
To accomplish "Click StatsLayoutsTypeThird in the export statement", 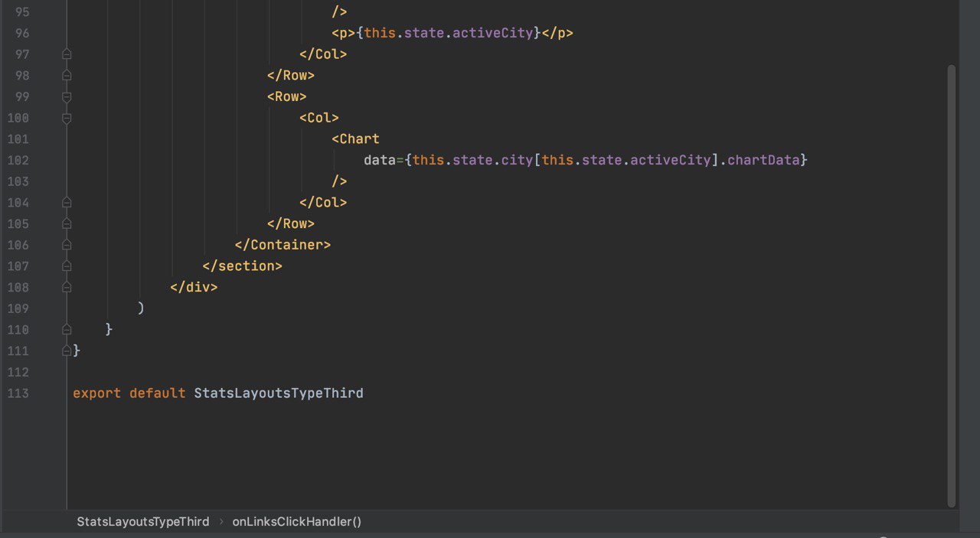I will coord(279,393).
